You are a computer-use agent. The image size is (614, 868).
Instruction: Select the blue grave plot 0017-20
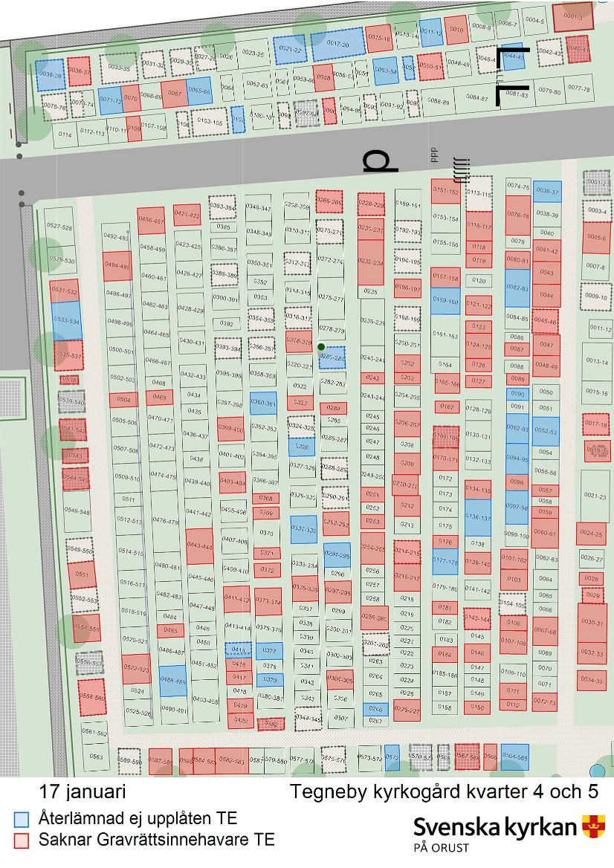click(x=337, y=43)
